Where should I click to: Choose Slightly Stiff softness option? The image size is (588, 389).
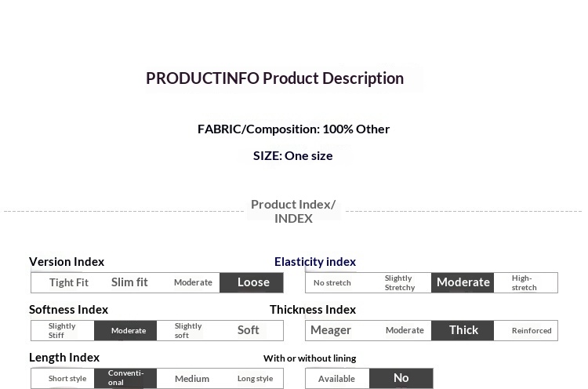tap(63, 330)
